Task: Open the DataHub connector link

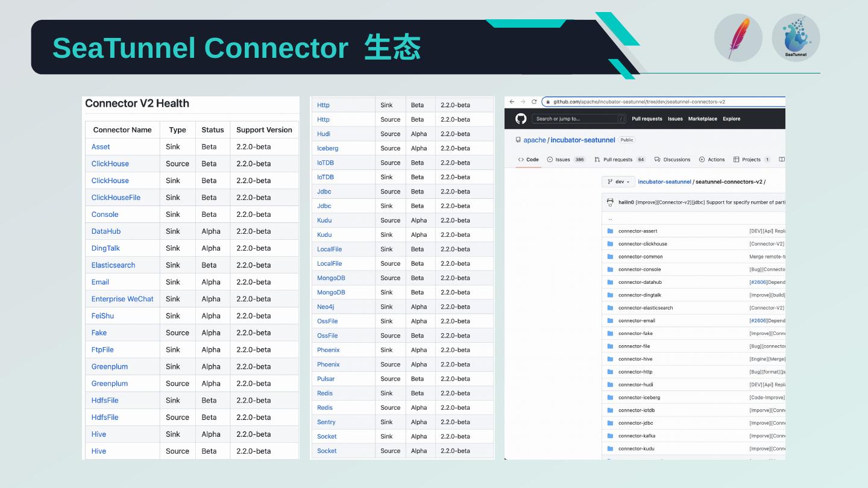Action: [x=106, y=231]
